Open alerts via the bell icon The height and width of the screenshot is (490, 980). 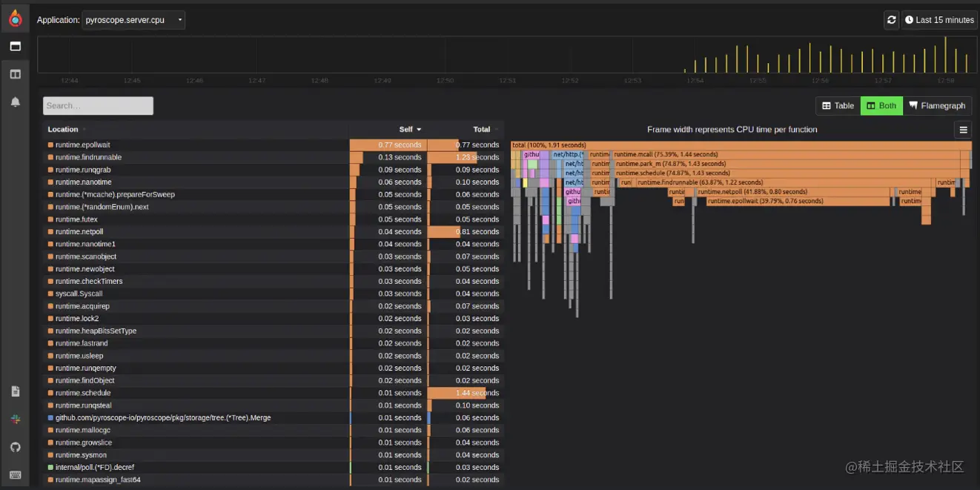click(x=15, y=102)
